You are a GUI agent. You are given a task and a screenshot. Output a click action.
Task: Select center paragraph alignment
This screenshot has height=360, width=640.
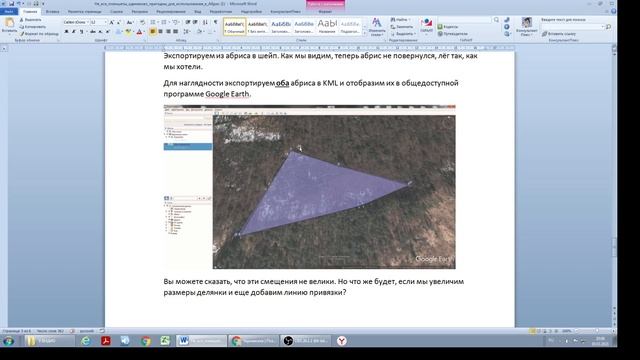click(x=160, y=31)
